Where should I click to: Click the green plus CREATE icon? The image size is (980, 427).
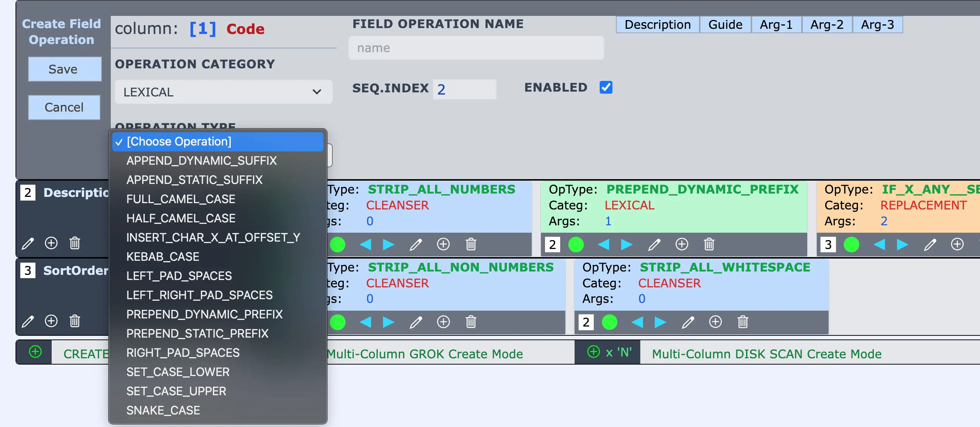tap(35, 352)
